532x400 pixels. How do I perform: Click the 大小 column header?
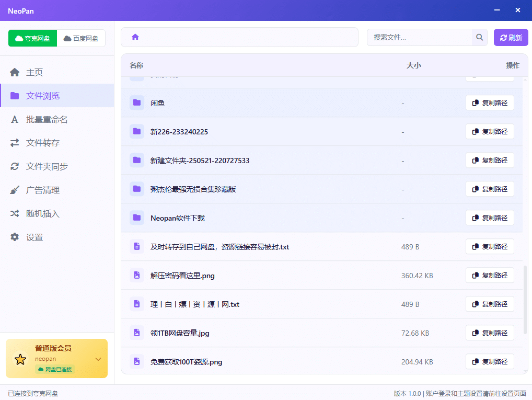413,65
